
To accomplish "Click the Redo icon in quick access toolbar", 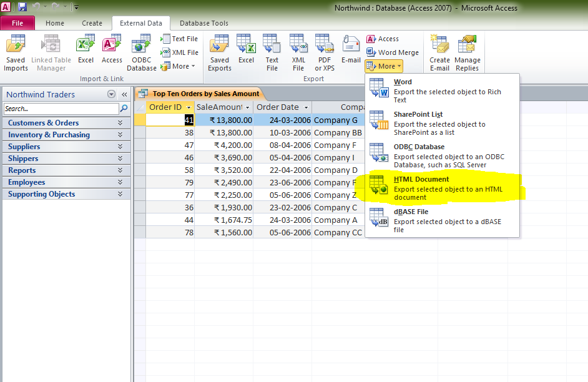I will [x=55, y=7].
